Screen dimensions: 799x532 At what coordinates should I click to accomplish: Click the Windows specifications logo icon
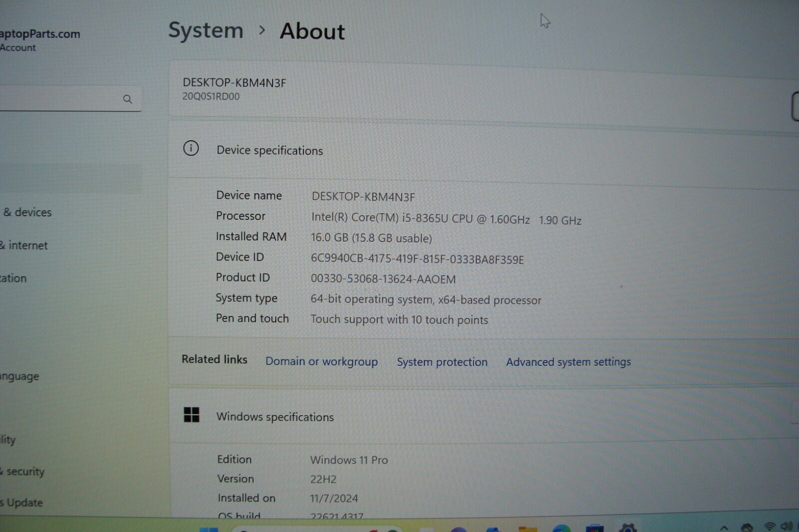[x=191, y=415]
